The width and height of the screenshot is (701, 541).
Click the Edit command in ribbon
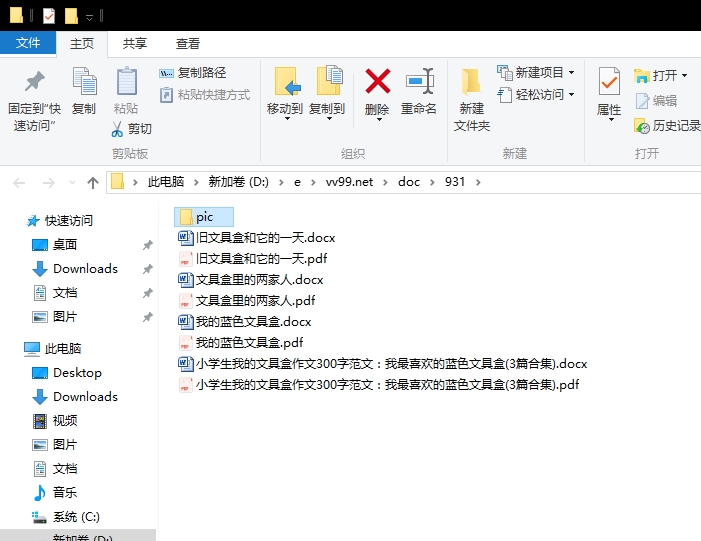[x=656, y=101]
